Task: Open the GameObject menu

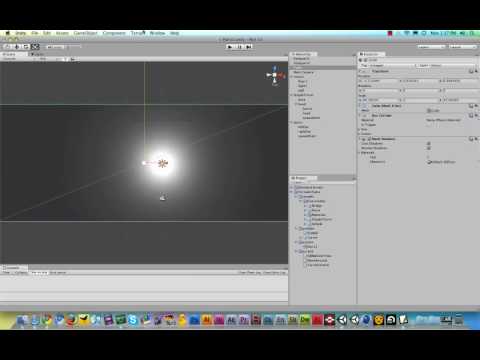Action: click(85, 33)
